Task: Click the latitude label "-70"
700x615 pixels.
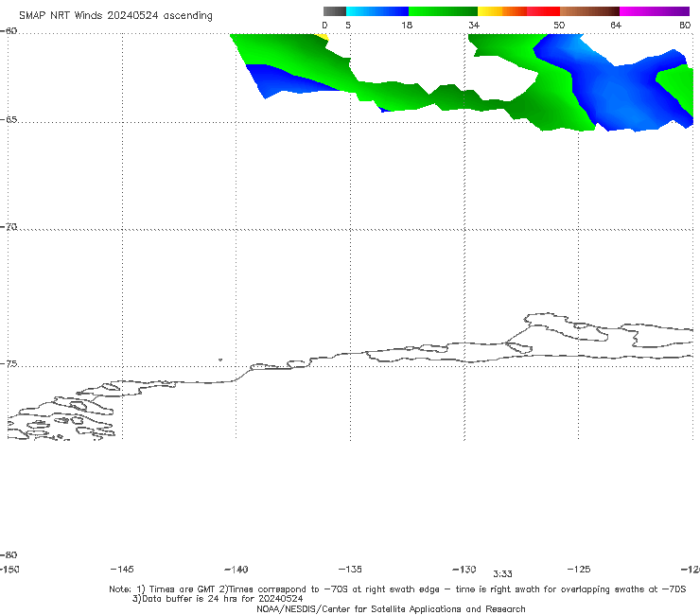Action: click(x=9, y=227)
